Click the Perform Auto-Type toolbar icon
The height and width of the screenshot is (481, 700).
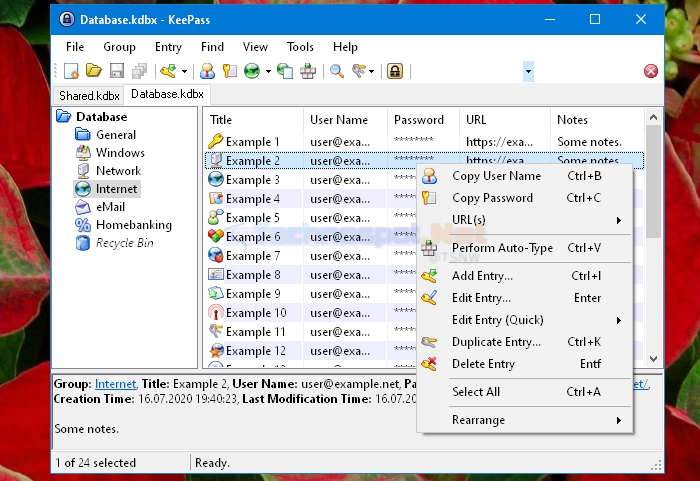pyautogui.click(x=308, y=71)
